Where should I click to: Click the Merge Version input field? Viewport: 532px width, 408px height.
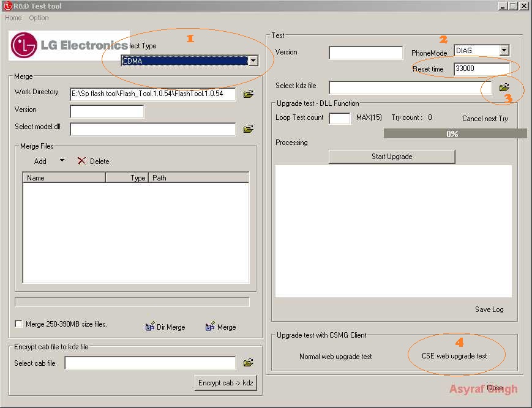coord(107,111)
